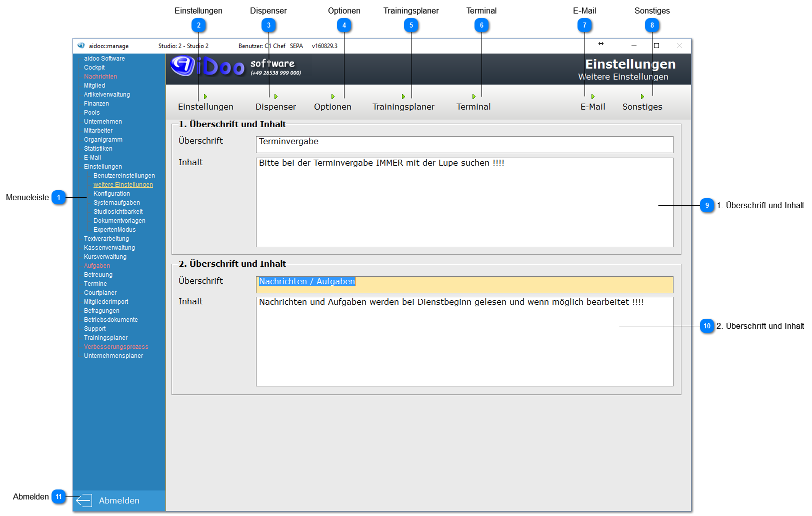Open Courtplaner in the sidebar
This screenshot has height=516, width=812.
(x=100, y=293)
